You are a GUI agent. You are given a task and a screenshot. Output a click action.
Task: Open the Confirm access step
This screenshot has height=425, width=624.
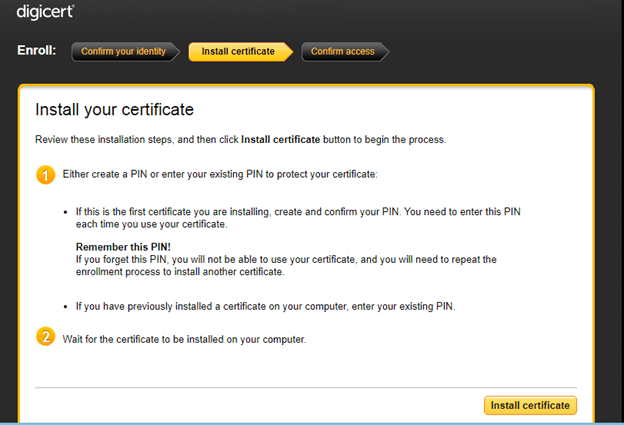(x=343, y=51)
